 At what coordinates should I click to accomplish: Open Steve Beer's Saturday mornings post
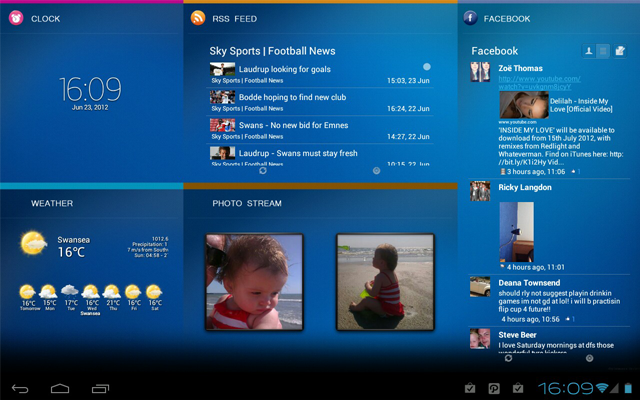tap(556, 347)
